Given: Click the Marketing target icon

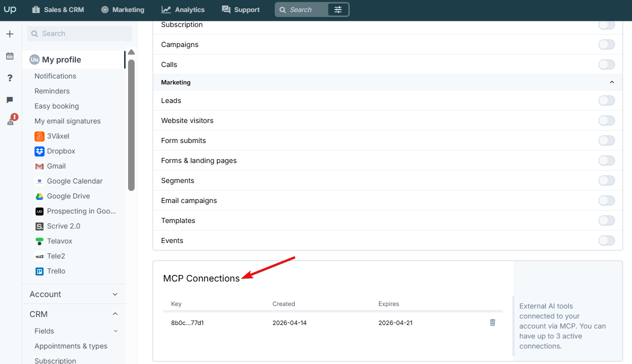Looking at the screenshot, I should click(105, 9).
